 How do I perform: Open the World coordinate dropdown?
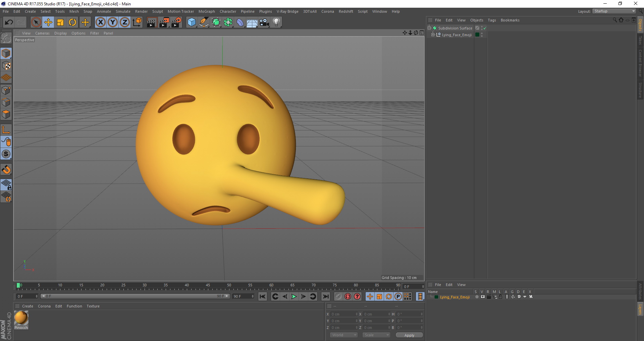click(x=344, y=335)
